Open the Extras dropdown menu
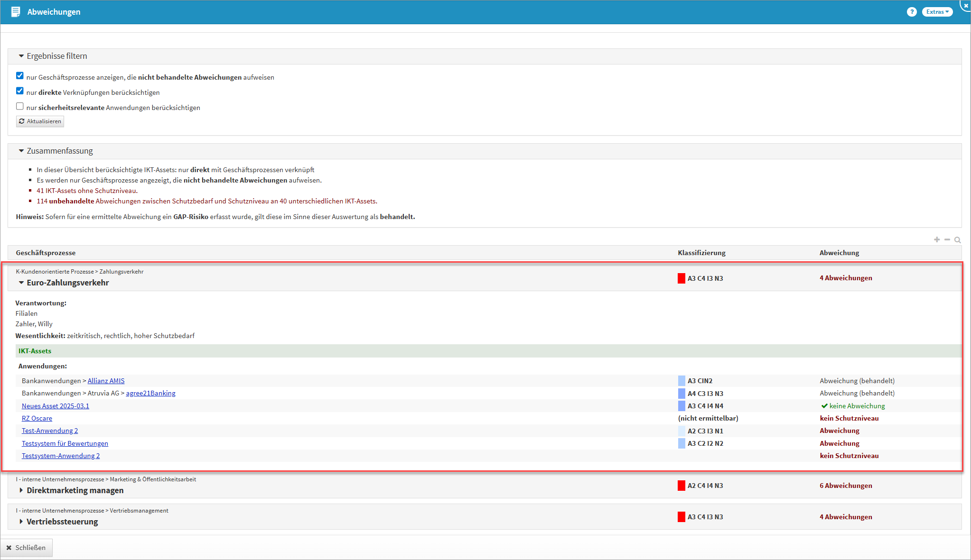 [937, 12]
